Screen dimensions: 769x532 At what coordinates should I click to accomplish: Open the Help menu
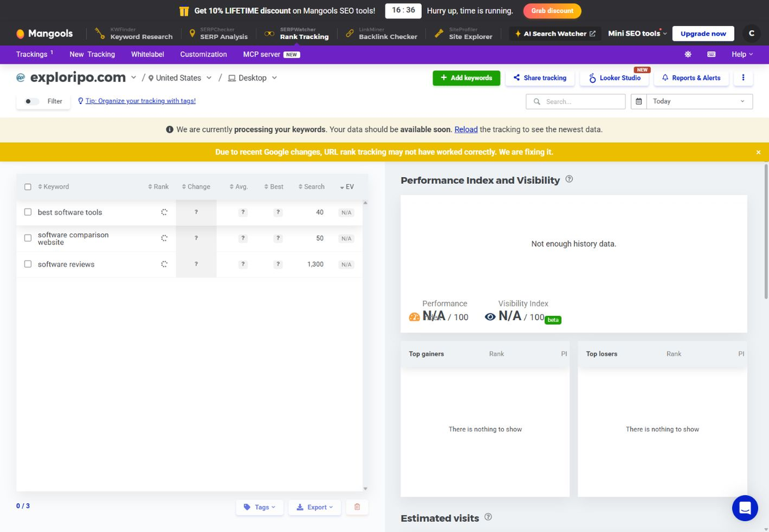pos(742,54)
